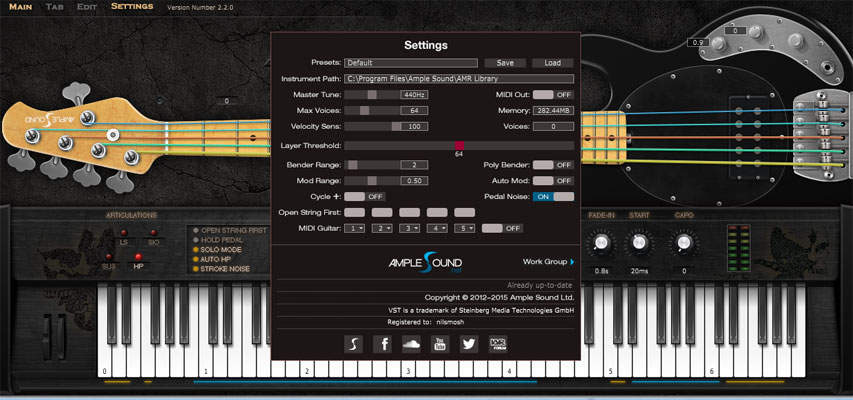This screenshot has height=400, width=853.
Task: Click the Mod Range 0.50 value
Action: 414,181
